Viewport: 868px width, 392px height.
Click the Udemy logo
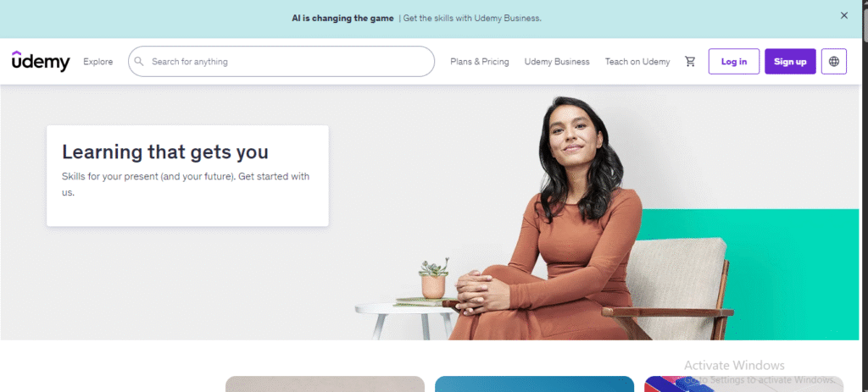coord(41,61)
